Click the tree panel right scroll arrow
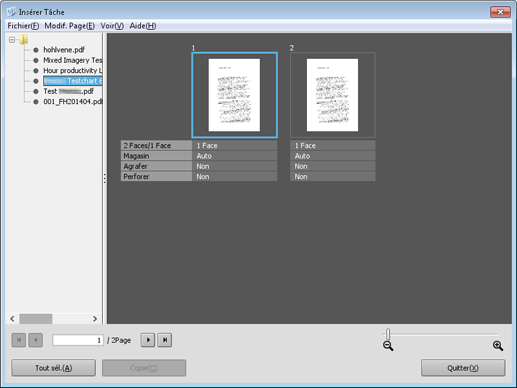This screenshot has height=388, width=517. [x=95, y=319]
